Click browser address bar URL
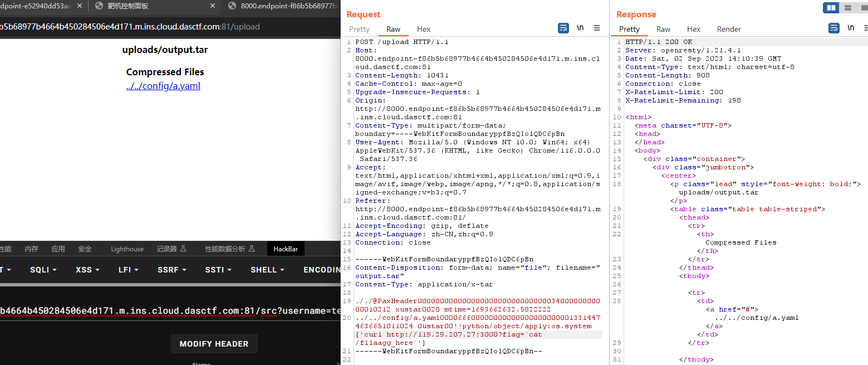Image resolution: width=868 pixels, height=365 pixels. (x=130, y=26)
